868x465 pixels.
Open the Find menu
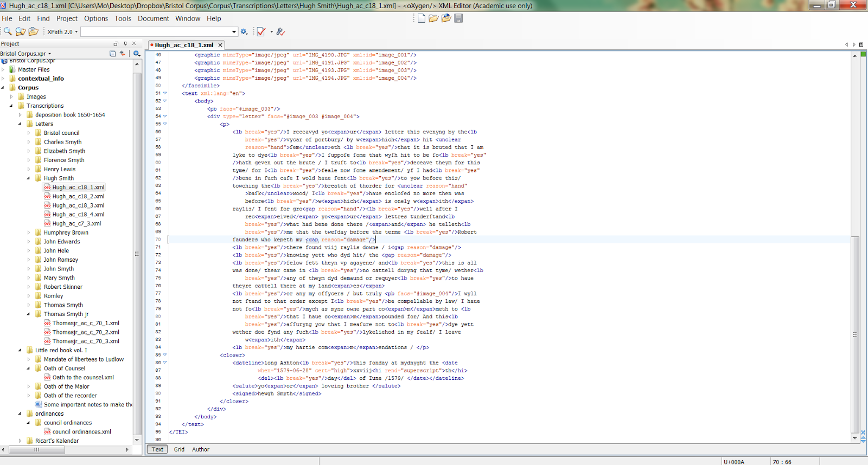43,18
